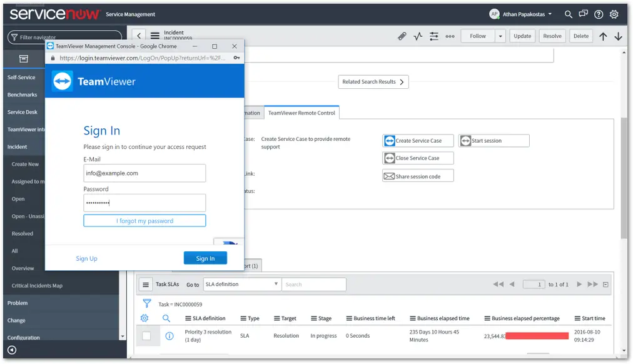The image size is (633, 364).
Task: Click the password key icon in Chrome address bar
Action: click(x=236, y=58)
